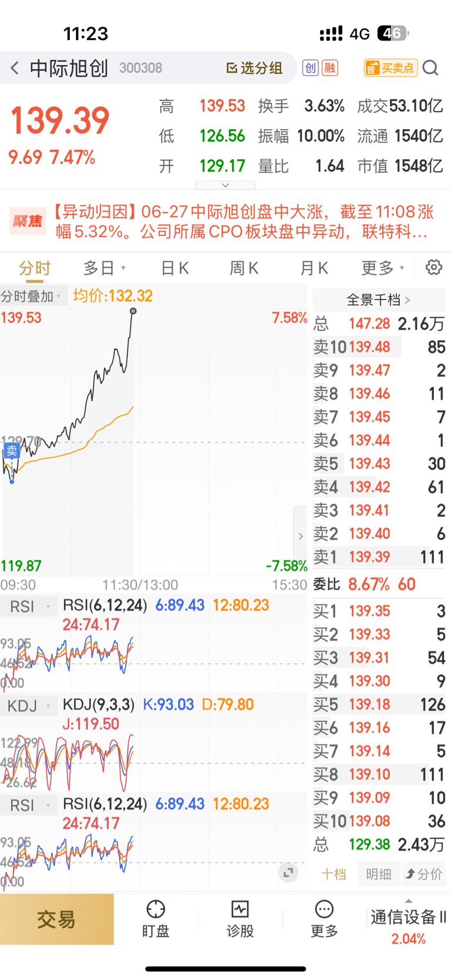The height and width of the screenshot is (980, 451).
Task: Change the KDJ indicator dropdown
Action: click(x=28, y=705)
